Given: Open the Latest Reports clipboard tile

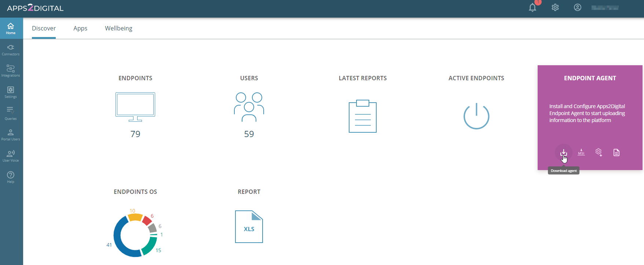Looking at the screenshot, I should click(x=363, y=116).
